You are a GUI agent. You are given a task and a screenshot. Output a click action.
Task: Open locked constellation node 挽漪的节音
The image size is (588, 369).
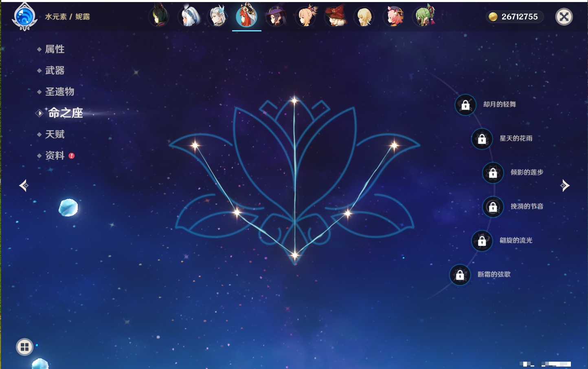493,207
